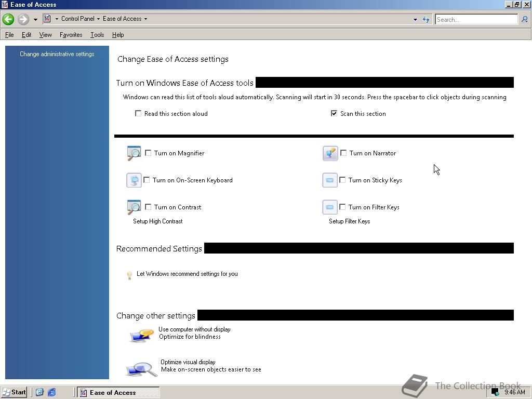Viewport: 532px width, 399px height.
Task: Click the Optimize visual display magnifier icon
Action: point(142,369)
